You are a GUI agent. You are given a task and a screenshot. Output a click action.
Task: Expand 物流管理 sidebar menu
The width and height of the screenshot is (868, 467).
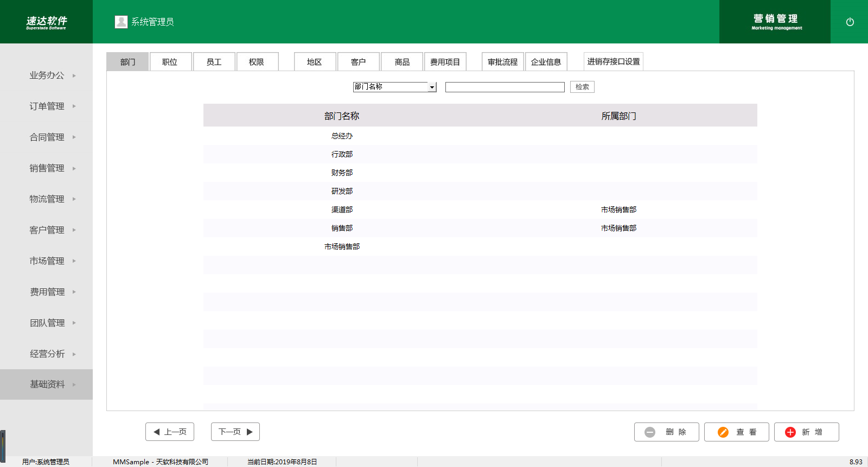pos(47,199)
